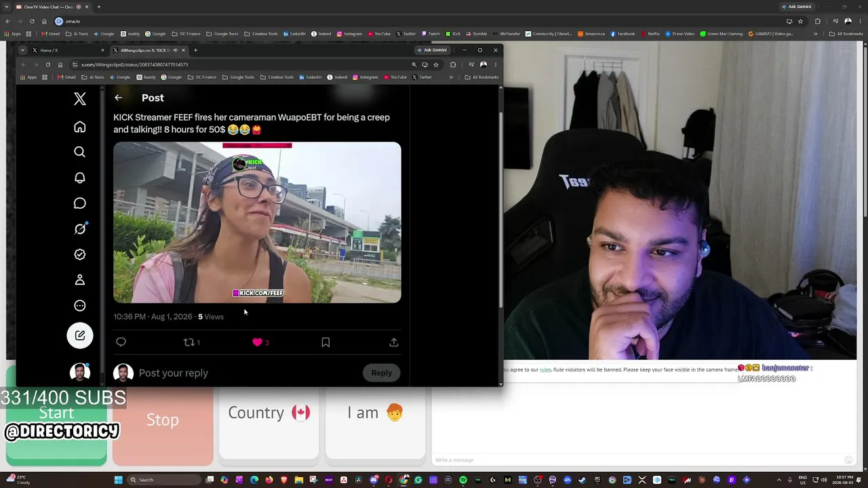Open Amazon.ca bookmark in OmeTV window

pos(591,34)
